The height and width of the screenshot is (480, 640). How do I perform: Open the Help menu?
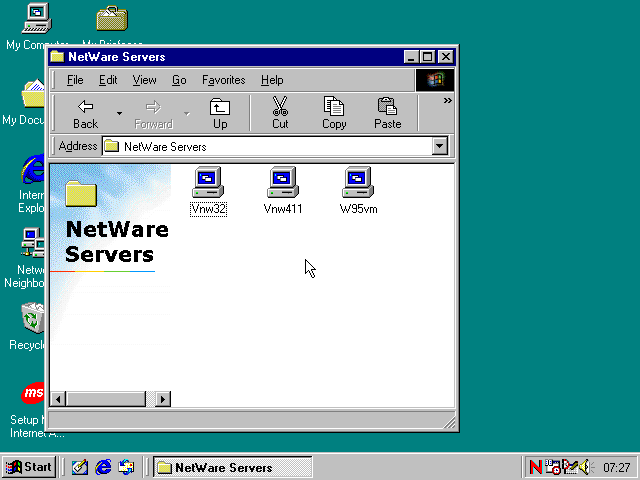point(272,80)
